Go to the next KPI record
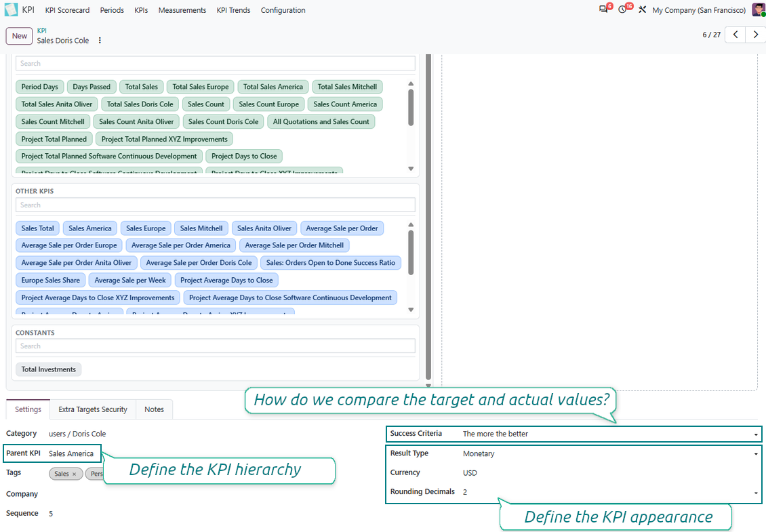This screenshot has height=532, width=766. click(x=755, y=35)
